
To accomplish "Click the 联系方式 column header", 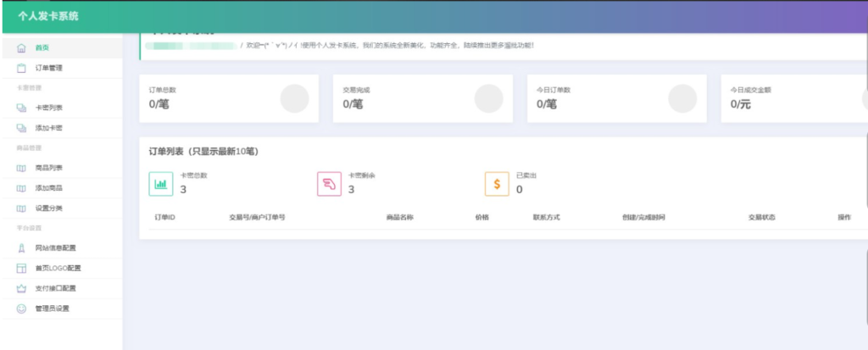I will [x=547, y=218].
